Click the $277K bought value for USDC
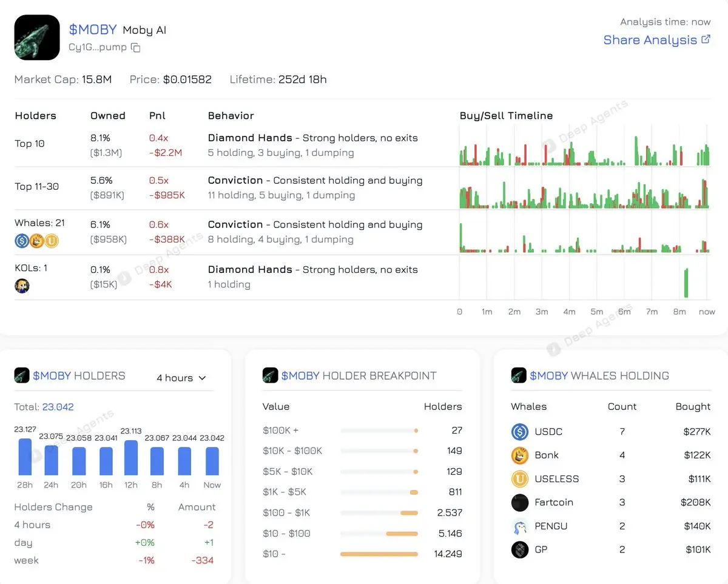 (696, 432)
